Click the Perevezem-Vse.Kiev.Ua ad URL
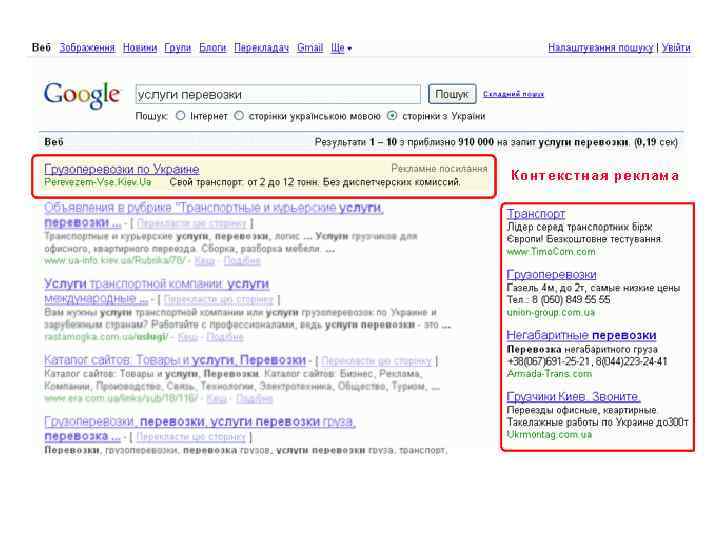The width and height of the screenshot is (720, 540). [98, 182]
